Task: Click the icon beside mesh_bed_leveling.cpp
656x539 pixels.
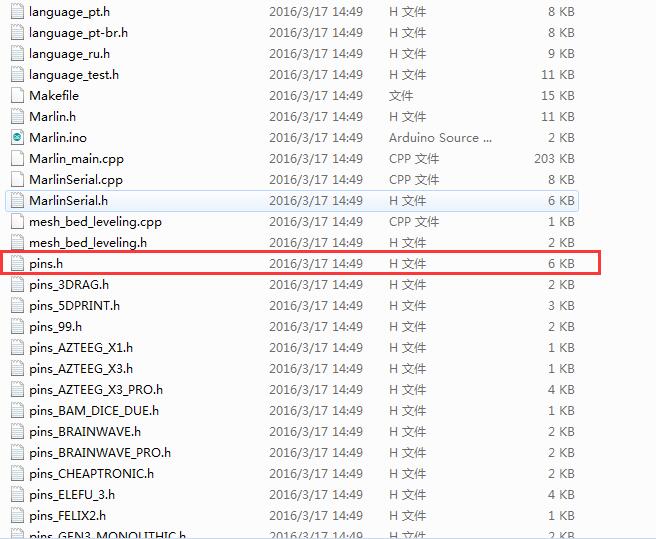Action: pos(17,221)
